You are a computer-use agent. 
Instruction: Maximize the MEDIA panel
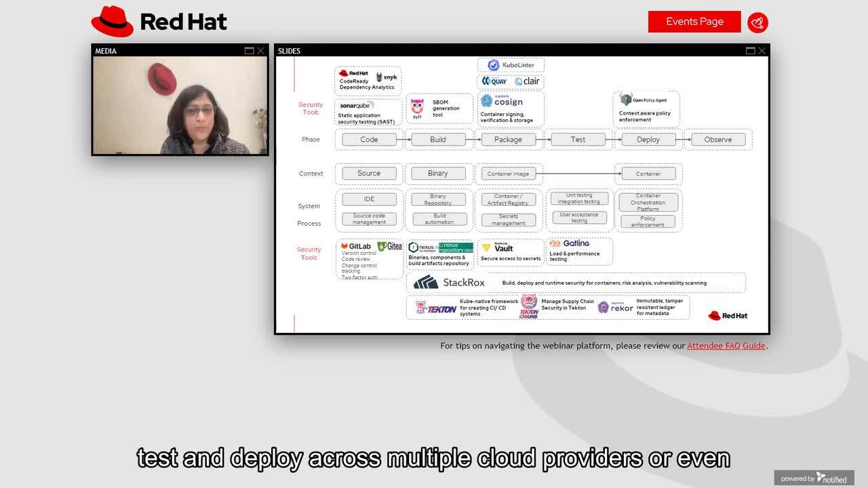click(x=249, y=51)
